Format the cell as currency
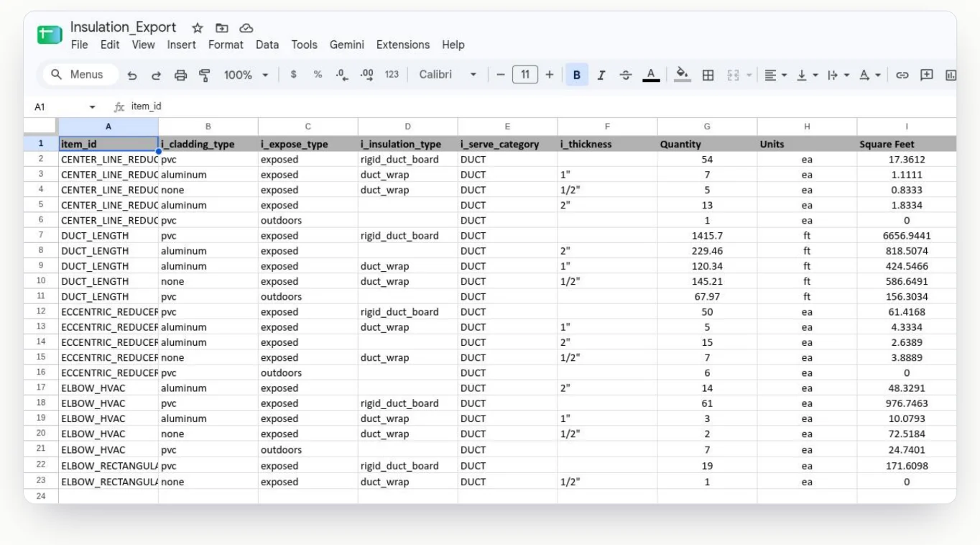The image size is (980, 545). click(x=293, y=75)
